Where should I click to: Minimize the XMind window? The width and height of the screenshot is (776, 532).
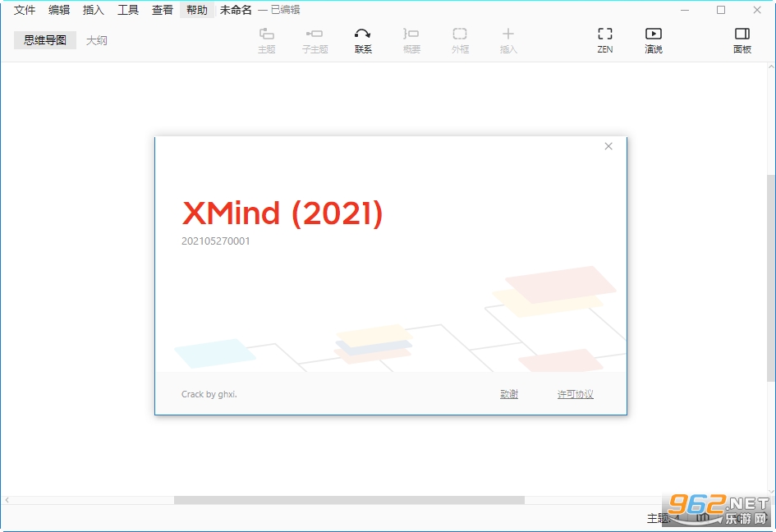coord(685,10)
